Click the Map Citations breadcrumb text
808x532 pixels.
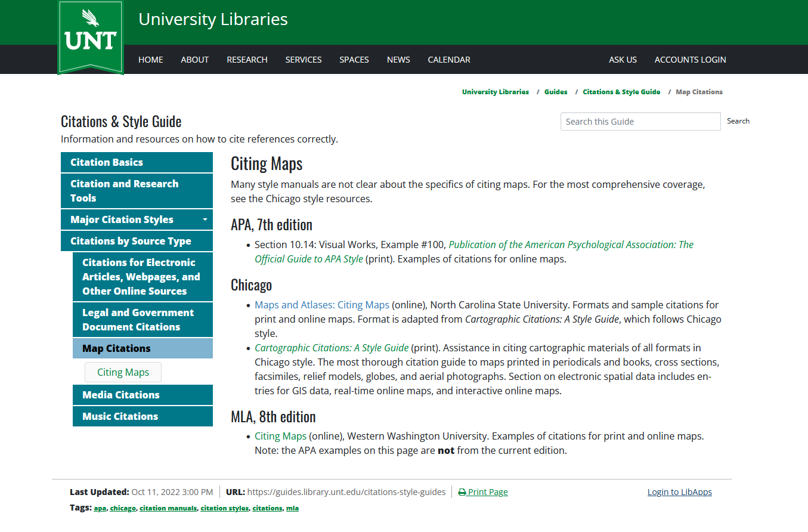pos(699,92)
